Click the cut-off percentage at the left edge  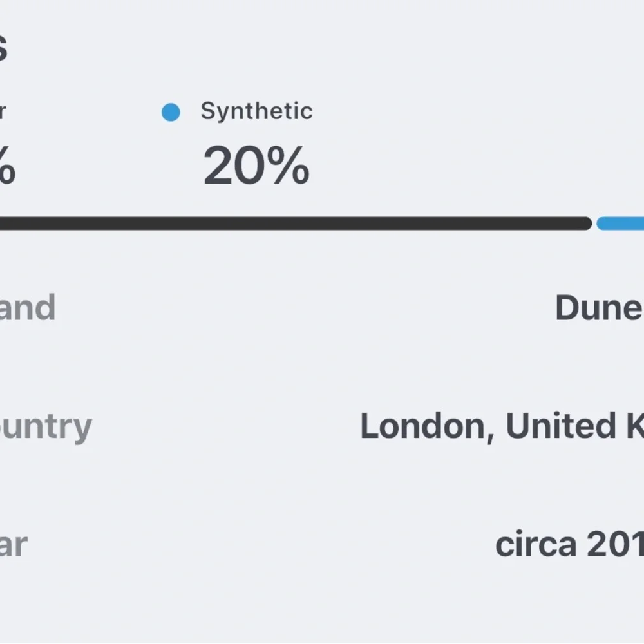(x=6, y=167)
